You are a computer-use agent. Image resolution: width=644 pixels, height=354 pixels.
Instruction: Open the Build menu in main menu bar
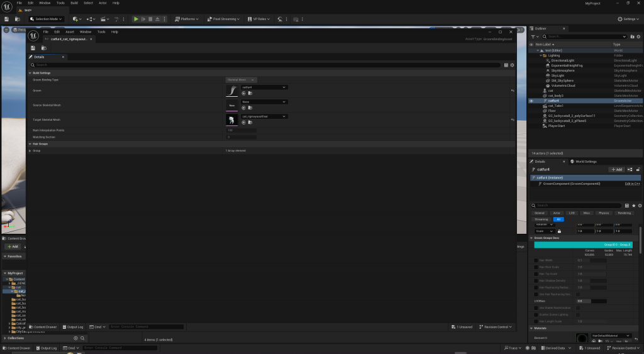click(x=74, y=3)
